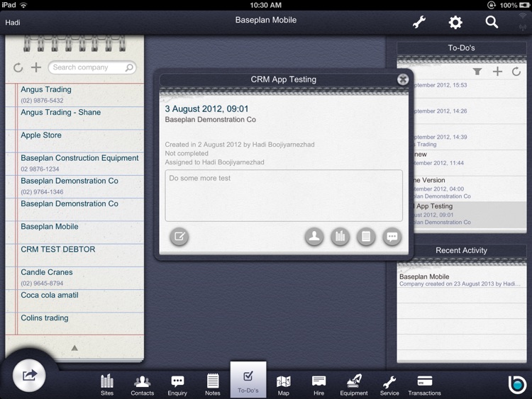Open the notes icon in popup
This screenshot has width=532, height=399.
[366, 236]
